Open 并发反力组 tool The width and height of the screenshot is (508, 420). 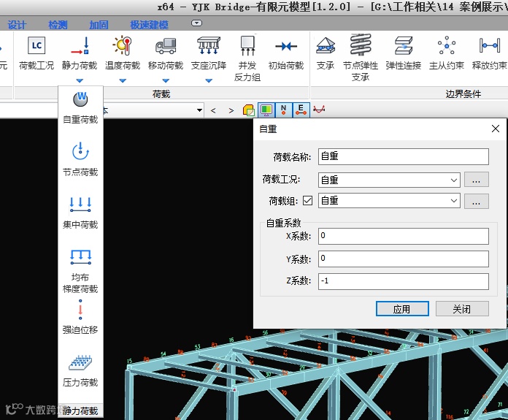[247, 58]
